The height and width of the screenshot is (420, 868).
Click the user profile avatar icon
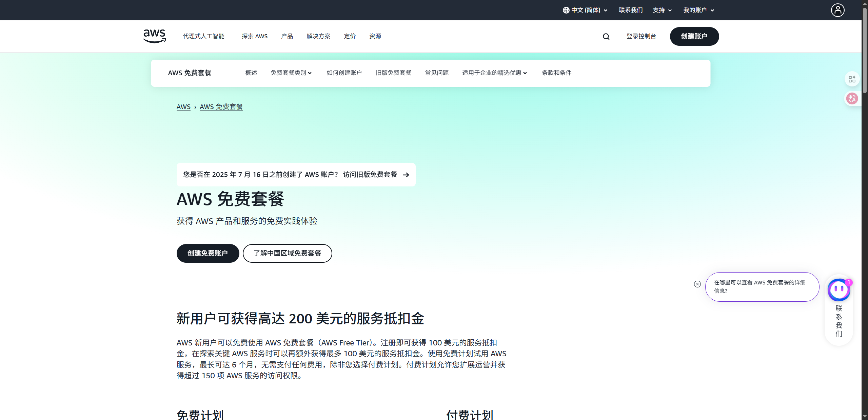tap(837, 10)
